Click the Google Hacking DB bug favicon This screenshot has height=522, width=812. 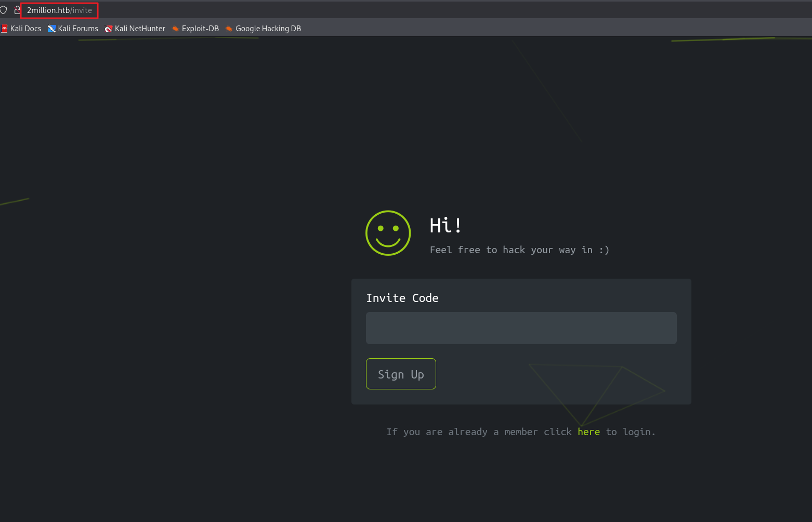point(229,29)
